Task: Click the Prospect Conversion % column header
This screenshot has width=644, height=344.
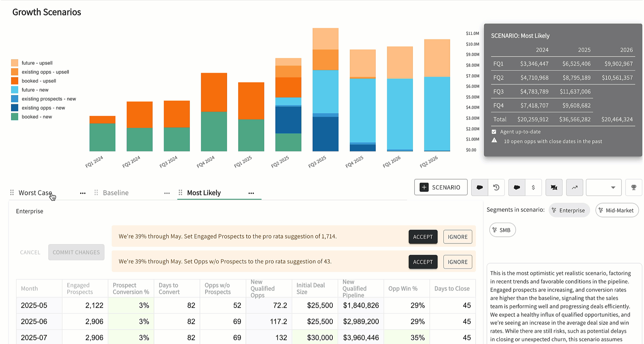Action: click(131, 288)
